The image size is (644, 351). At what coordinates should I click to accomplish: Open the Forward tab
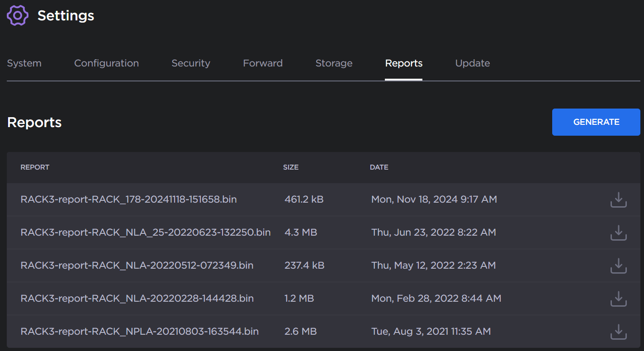(x=263, y=63)
